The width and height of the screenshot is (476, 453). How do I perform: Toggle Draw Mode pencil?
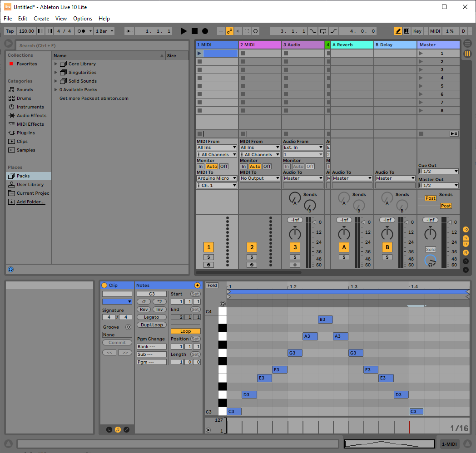pyautogui.click(x=398, y=31)
